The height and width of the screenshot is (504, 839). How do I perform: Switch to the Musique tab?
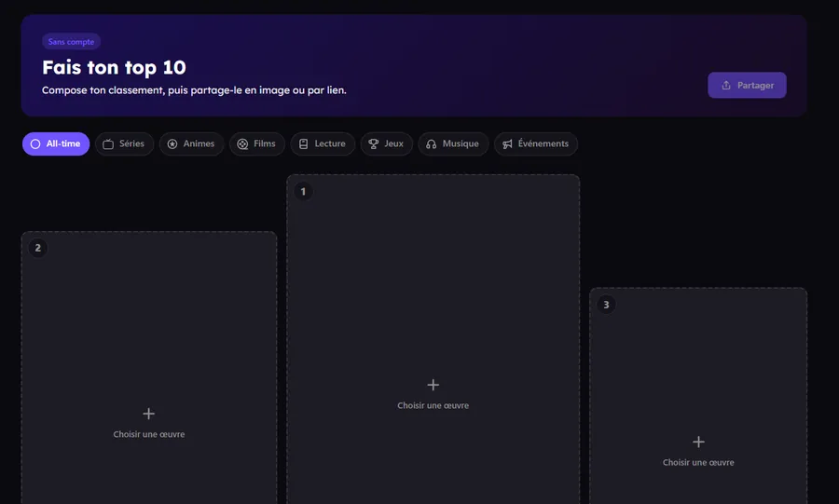pos(453,143)
